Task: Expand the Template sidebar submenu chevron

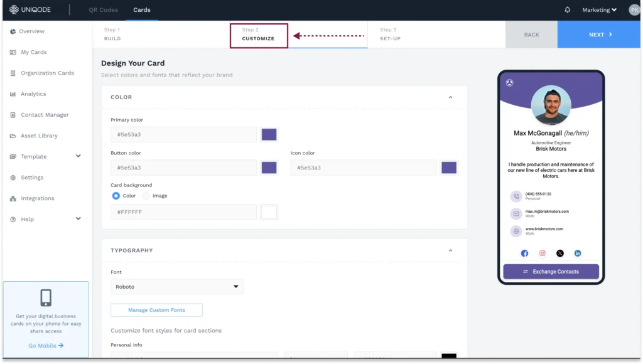Action: (78, 156)
